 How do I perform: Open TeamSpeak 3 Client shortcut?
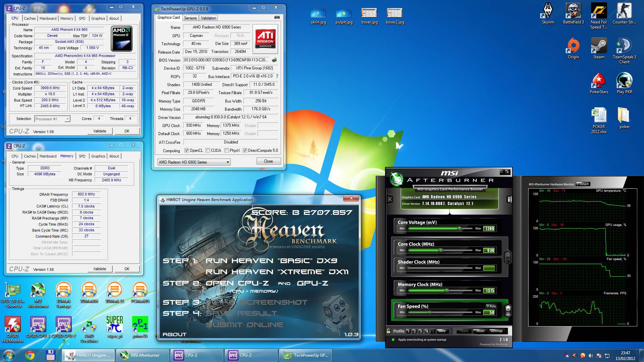pyautogui.click(x=624, y=51)
